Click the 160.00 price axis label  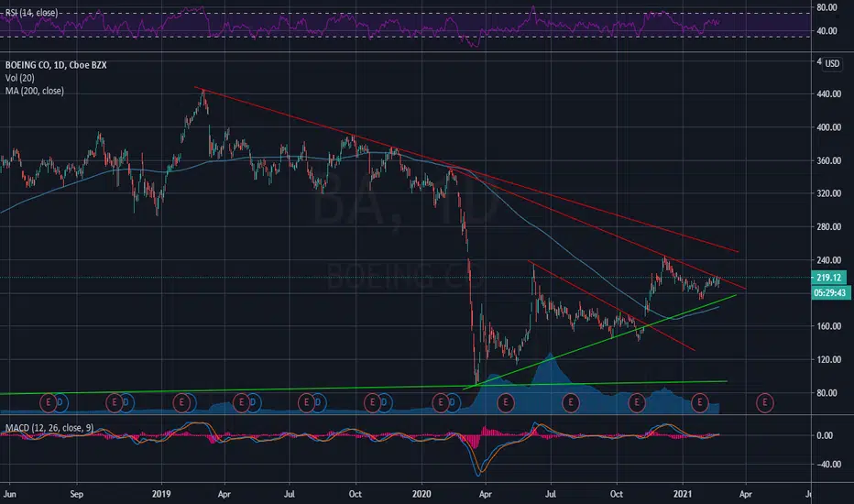coord(829,326)
